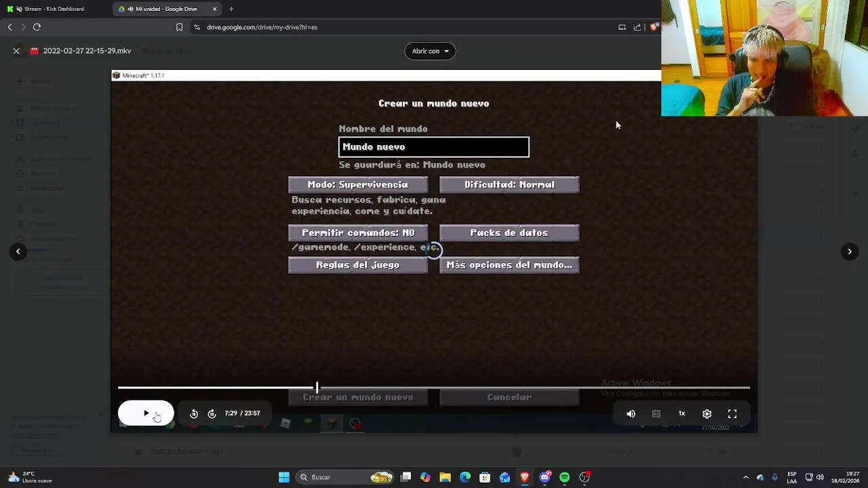Viewport: 868px width, 488px height.
Task: Open the 1x playback speed menu
Action: click(682, 413)
